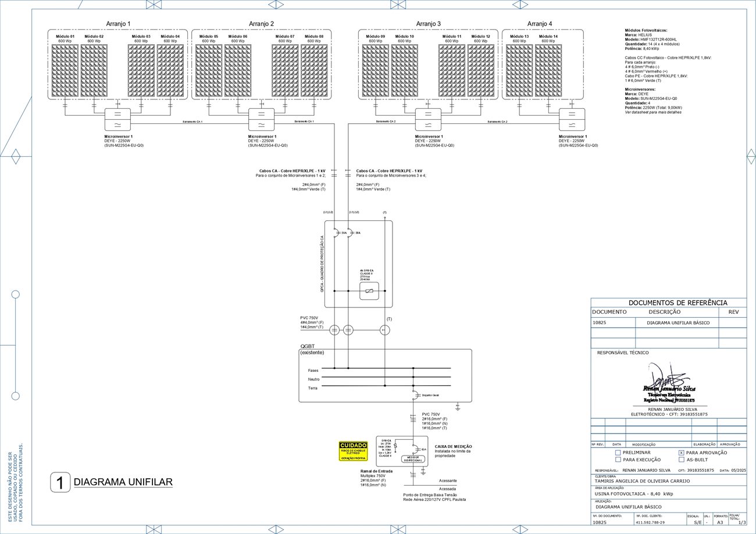Click the Módulo 01 solar panel symbol

pos(65,71)
